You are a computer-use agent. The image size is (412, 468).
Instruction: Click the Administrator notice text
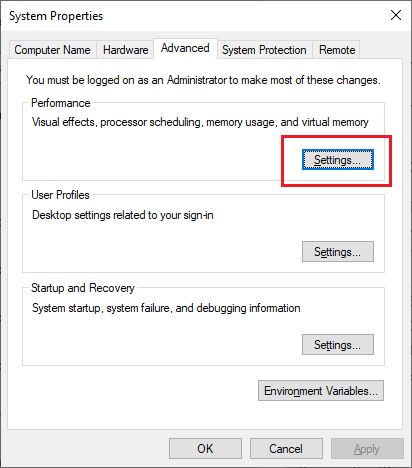coord(203,80)
